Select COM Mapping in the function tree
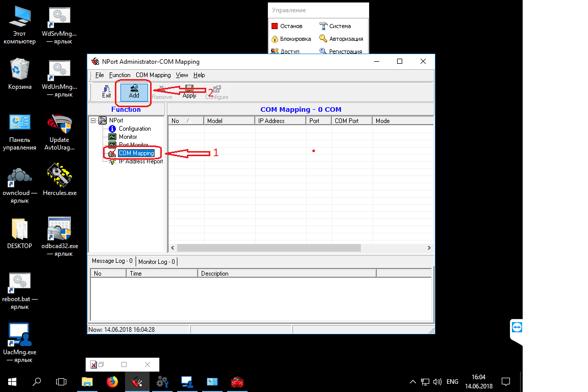Image resolution: width=588 pixels, height=392 pixels. point(136,153)
